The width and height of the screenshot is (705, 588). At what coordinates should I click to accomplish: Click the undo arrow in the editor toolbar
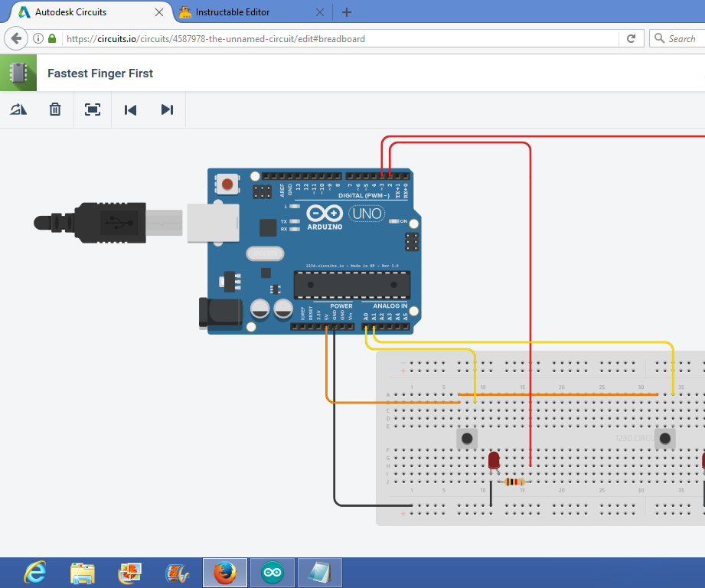130,109
